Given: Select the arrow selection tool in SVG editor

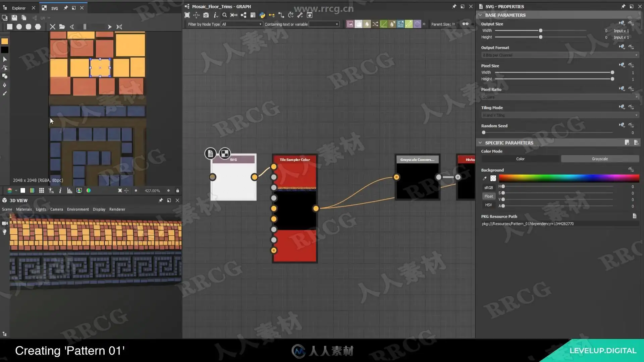Looking at the screenshot, I should pyautogui.click(x=5, y=59).
